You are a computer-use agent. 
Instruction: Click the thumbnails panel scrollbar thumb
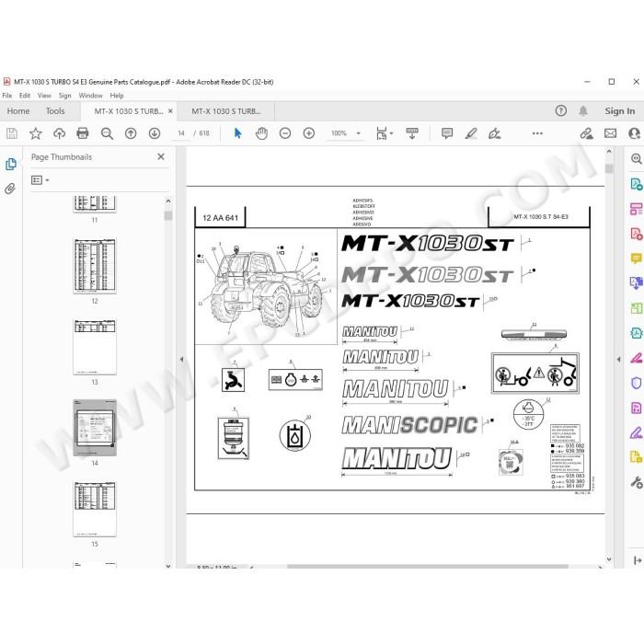coord(168,215)
